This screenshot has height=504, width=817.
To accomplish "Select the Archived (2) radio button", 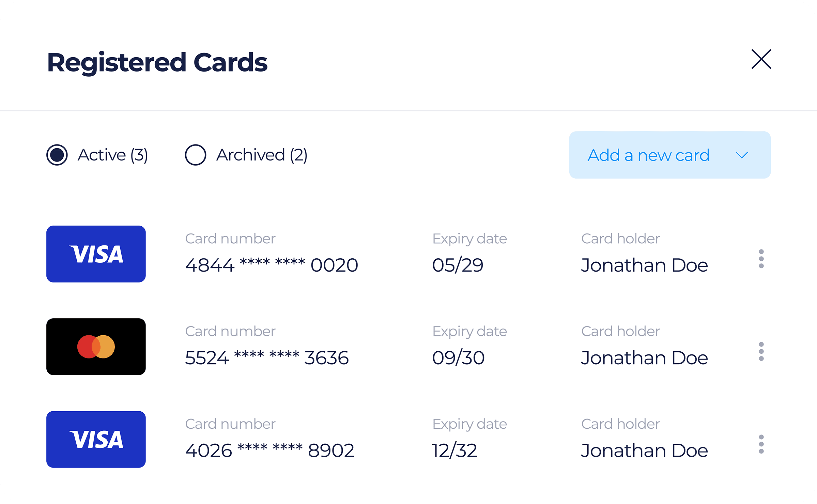I will pos(195,155).
